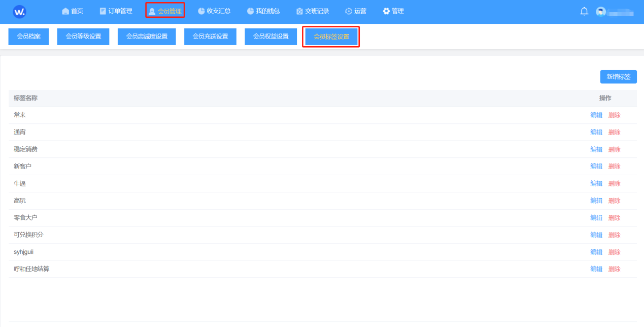Image resolution: width=644 pixels, height=327 pixels.
Task: Click the user avatar icon
Action: tap(601, 11)
